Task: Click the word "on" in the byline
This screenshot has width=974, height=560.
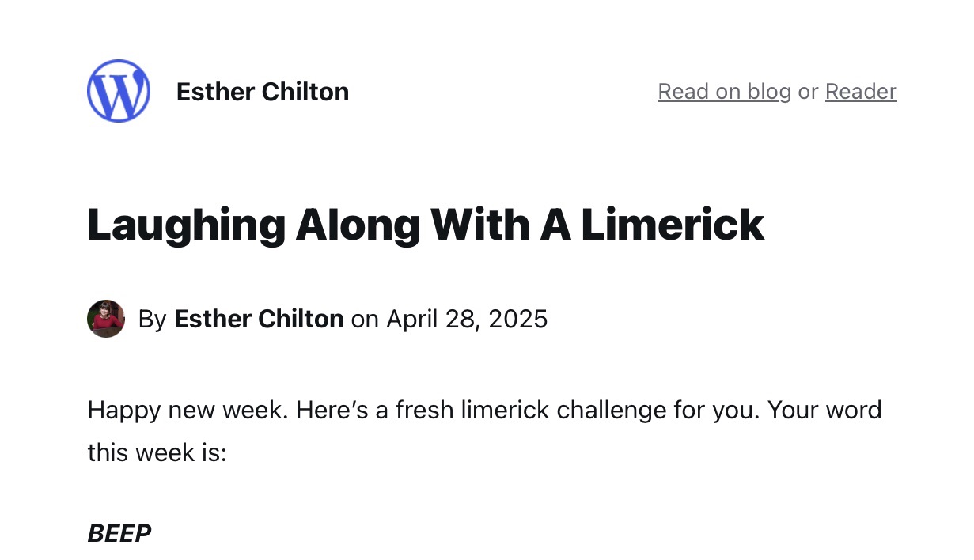Action: pyautogui.click(x=365, y=320)
